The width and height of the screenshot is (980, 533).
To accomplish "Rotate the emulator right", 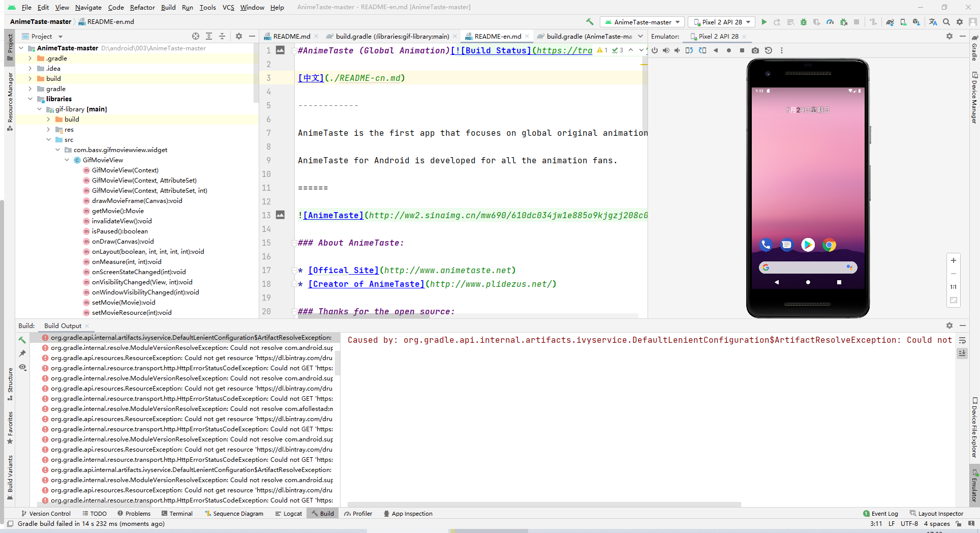I will (702, 50).
